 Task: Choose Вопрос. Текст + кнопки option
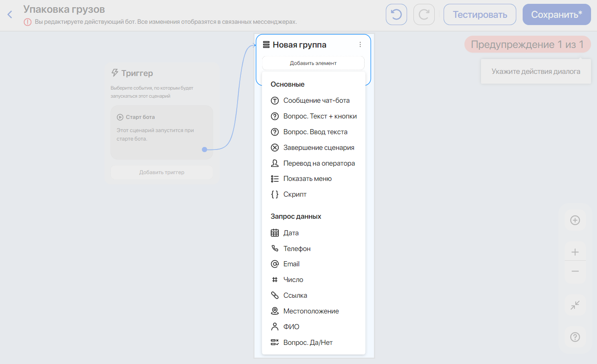320,116
